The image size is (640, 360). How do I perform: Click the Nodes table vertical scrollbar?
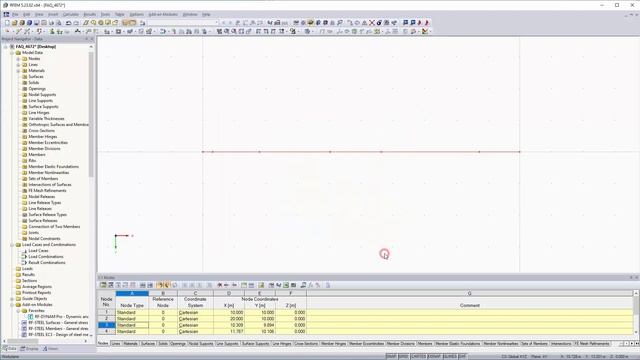tap(636, 306)
